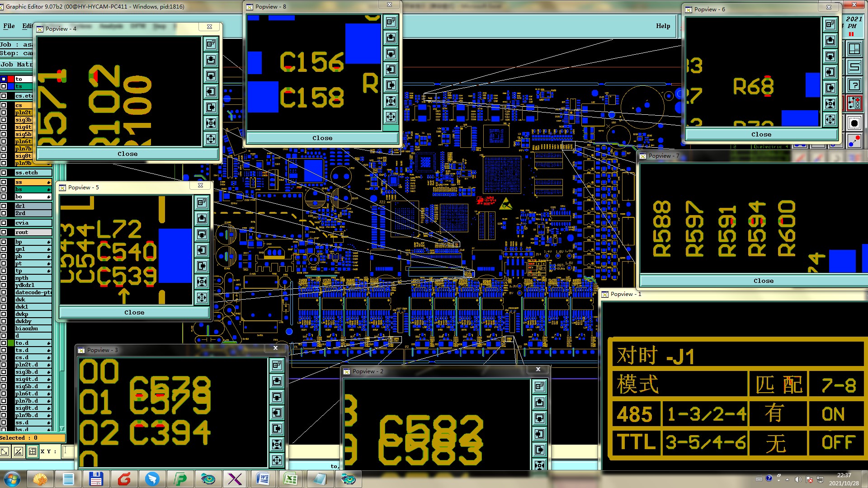Screen dimensions: 868x488
Task: Click the pan down icon in Popview 4
Action: point(211,75)
